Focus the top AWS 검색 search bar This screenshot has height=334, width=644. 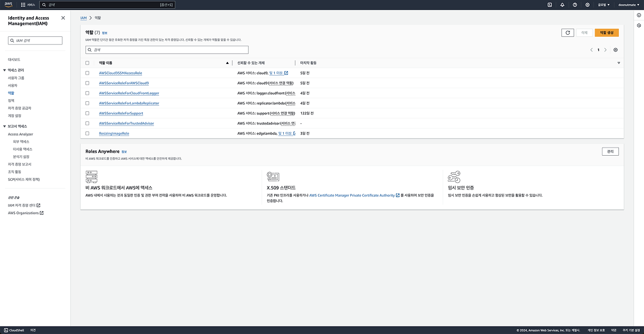click(x=108, y=5)
